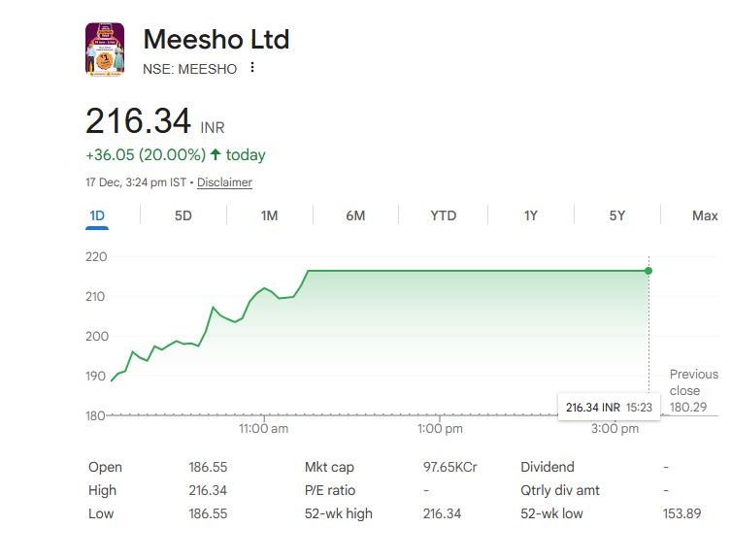The image size is (731, 560).
Task: Switch to the 1Y chart range
Action: point(530,215)
